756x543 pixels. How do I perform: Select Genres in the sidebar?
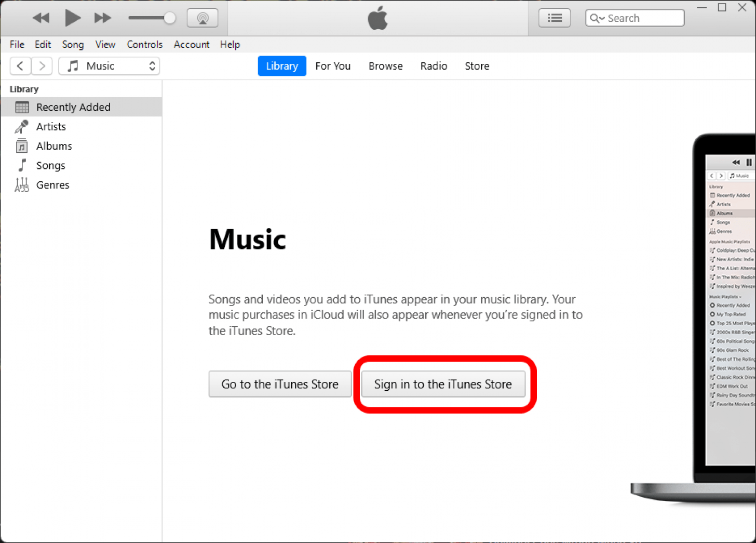[x=82, y=185]
